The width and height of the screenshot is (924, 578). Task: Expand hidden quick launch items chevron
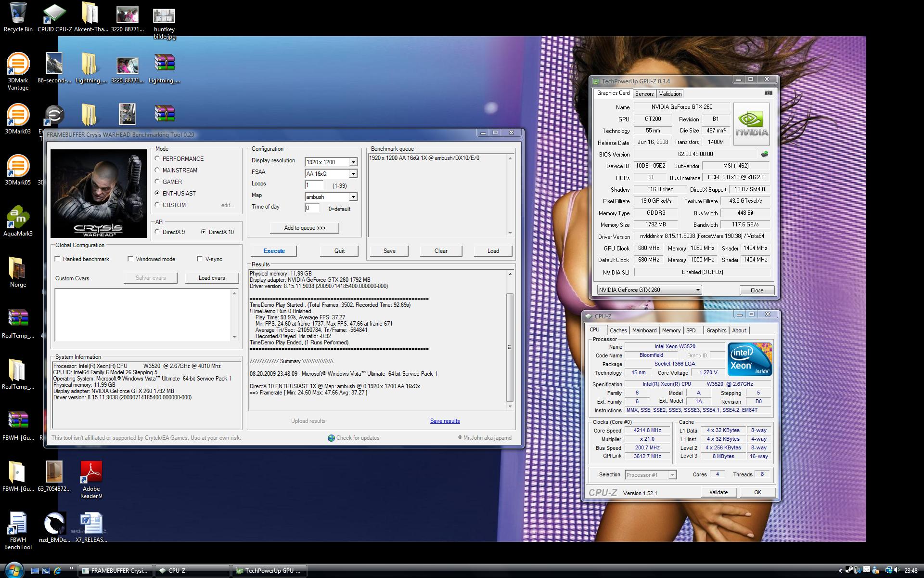[x=72, y=568]
